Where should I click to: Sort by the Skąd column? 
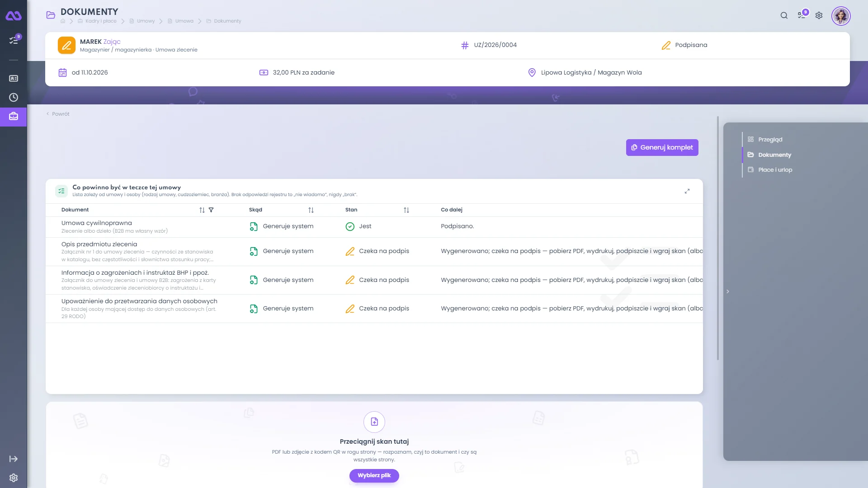coord(311,210)
